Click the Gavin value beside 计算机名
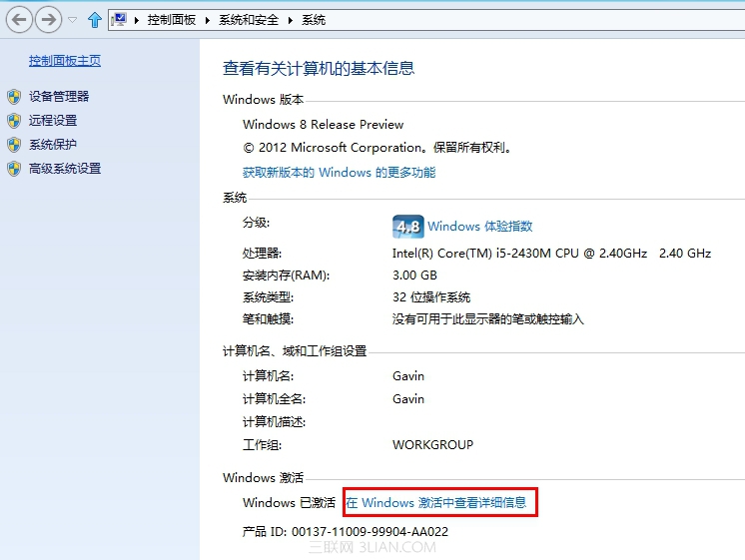 [408, 375]
